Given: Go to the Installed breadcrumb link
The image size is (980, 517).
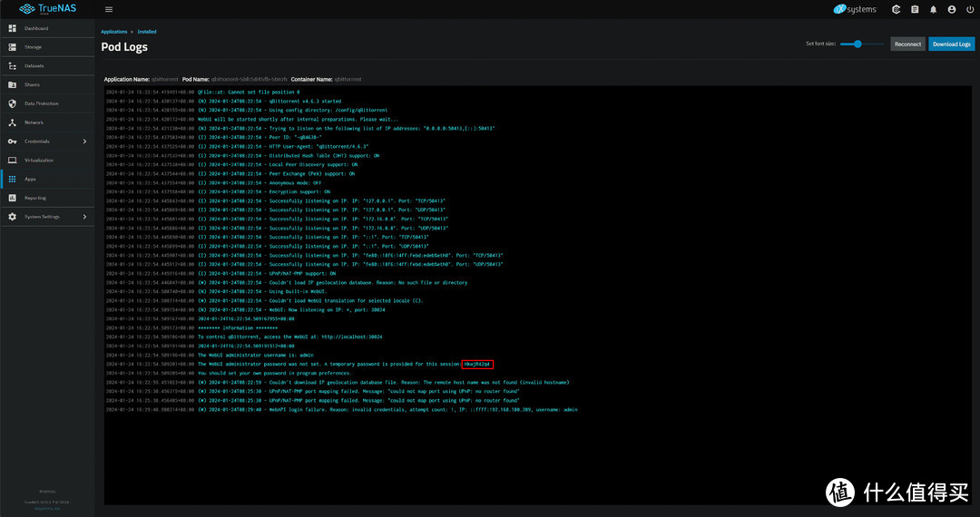Looking at the screenshot, I should pos(147,32).
